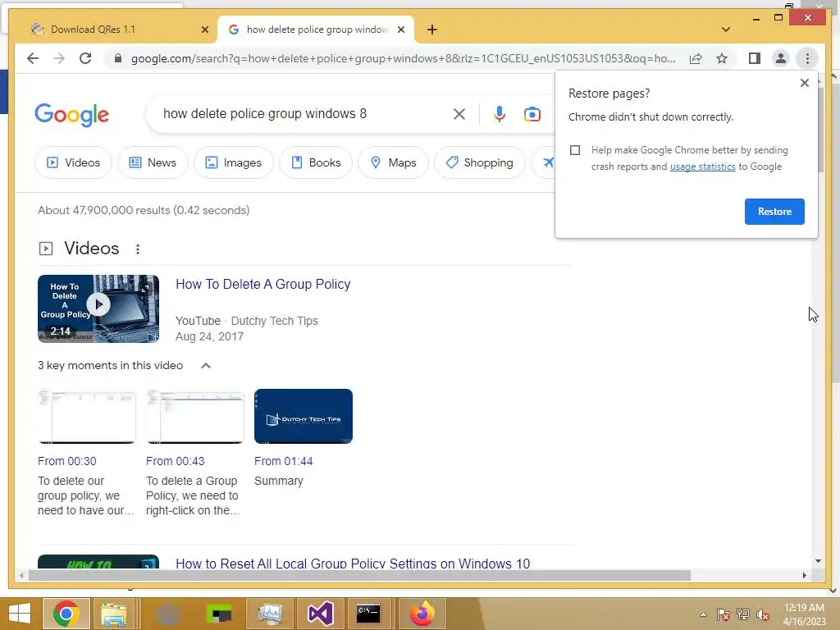Click horizontal scrollbar right arrow
840x630 pixels.
pyautogui.click(x=804, y=575)
